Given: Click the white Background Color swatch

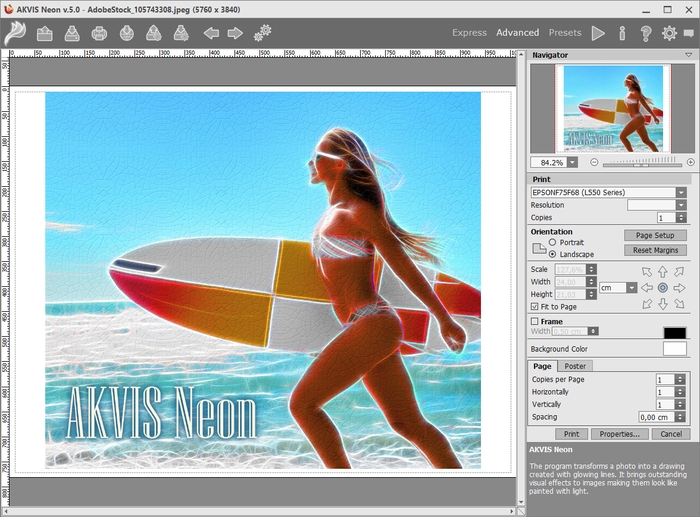Looking at the screenshot, I should pyautogui.click(x=675, y=349).
